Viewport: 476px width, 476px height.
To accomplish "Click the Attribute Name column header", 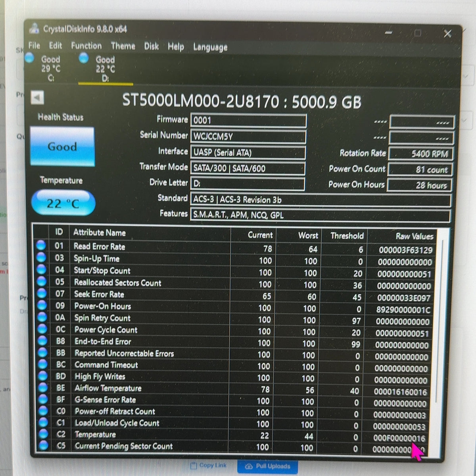I will [x=100, y=233].
